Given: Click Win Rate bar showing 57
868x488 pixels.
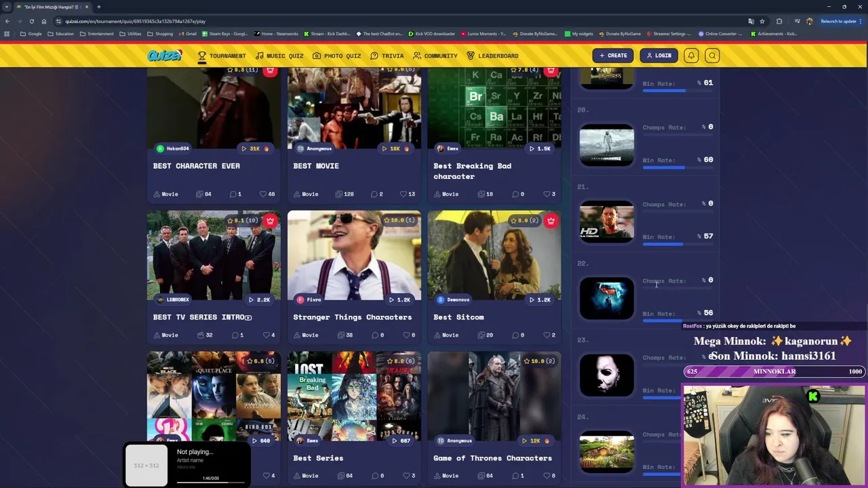Looking at the screenshot, I should tap(677, 244).
